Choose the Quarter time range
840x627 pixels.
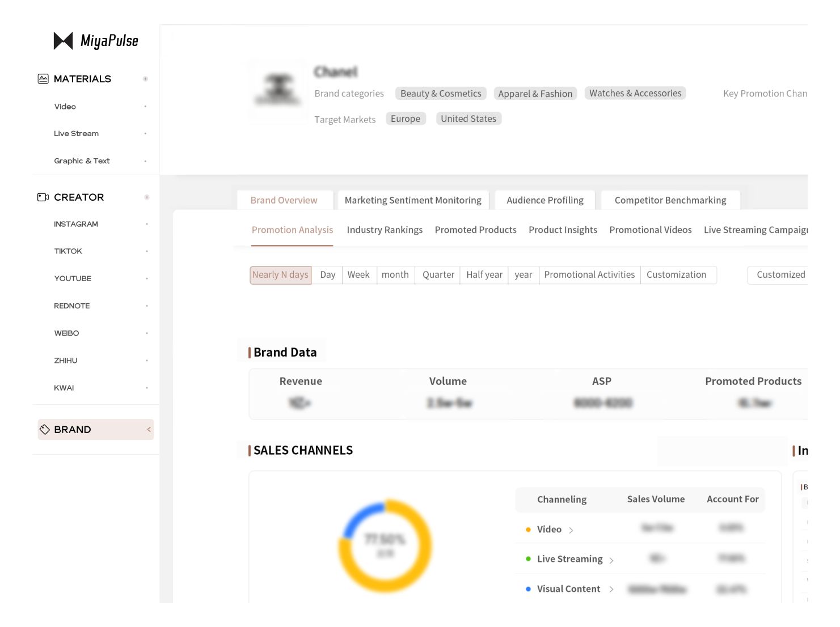(438, 275)
